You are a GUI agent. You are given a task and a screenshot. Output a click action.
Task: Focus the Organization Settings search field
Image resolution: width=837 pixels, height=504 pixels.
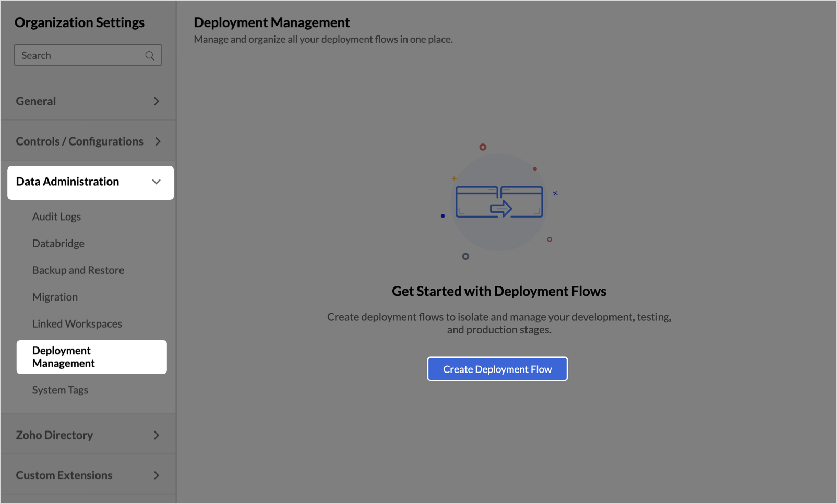coord(88,55)
